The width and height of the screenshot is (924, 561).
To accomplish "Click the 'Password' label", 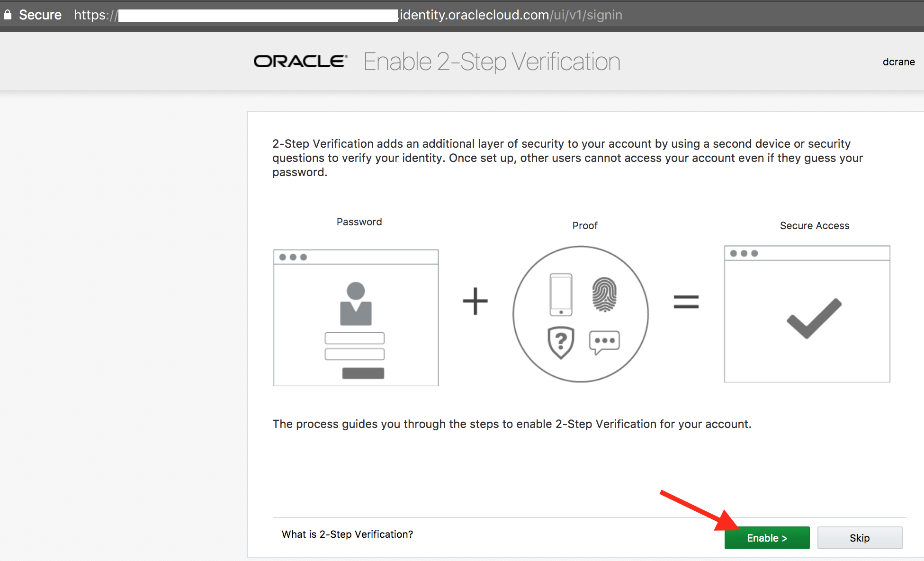I will pyautogui.click(x=359, y=222).
